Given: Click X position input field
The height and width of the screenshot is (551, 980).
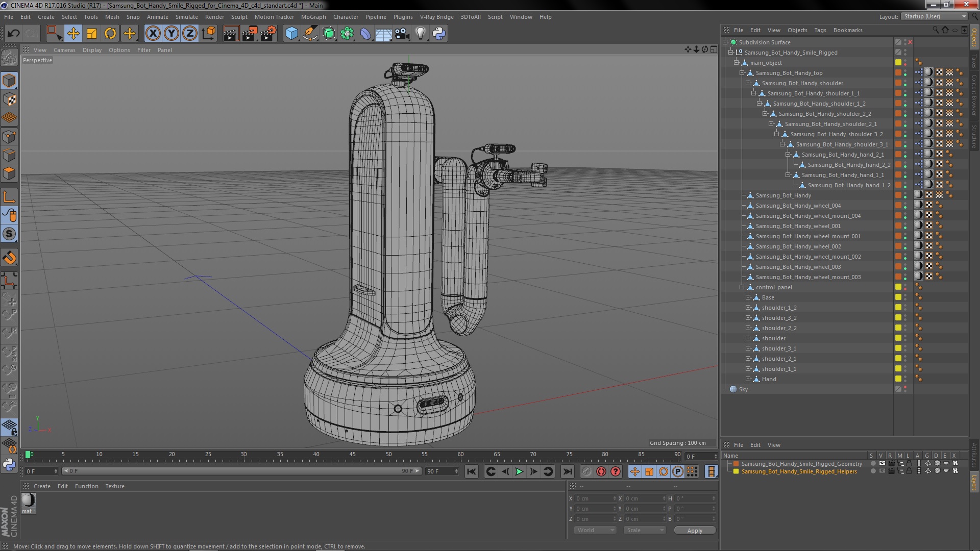Looking at the screenshot, I should [592, 498].
